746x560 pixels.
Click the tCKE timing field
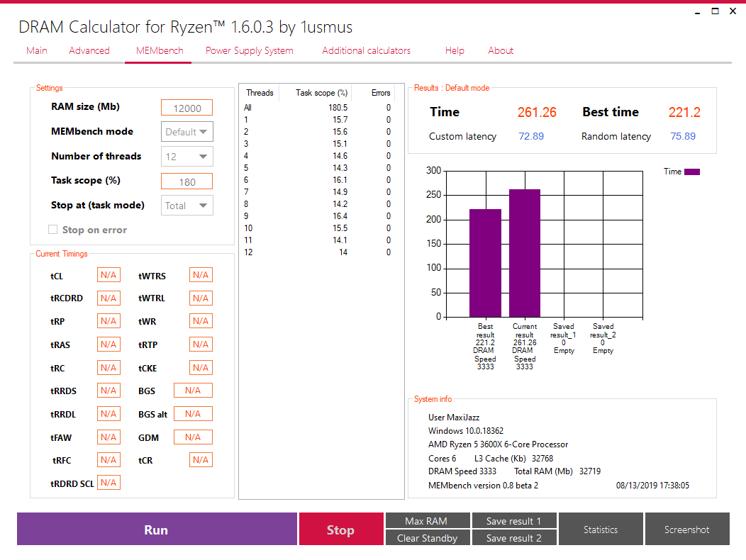pyautogui.click(x=201, y=368)
